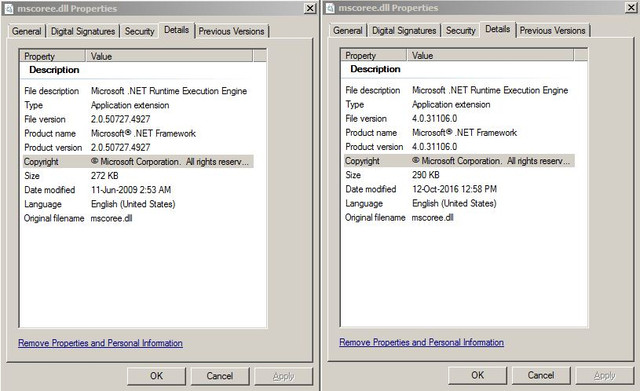The width and height of the screenshot is (640, 391).
Task: Select size value 272 KB
Action: [x=104, y=176]
